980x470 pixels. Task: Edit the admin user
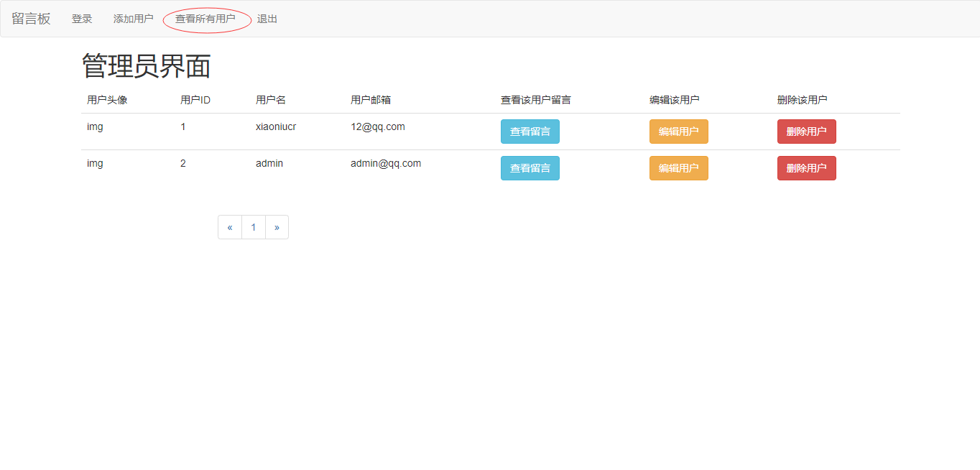[x=679, y=168]
